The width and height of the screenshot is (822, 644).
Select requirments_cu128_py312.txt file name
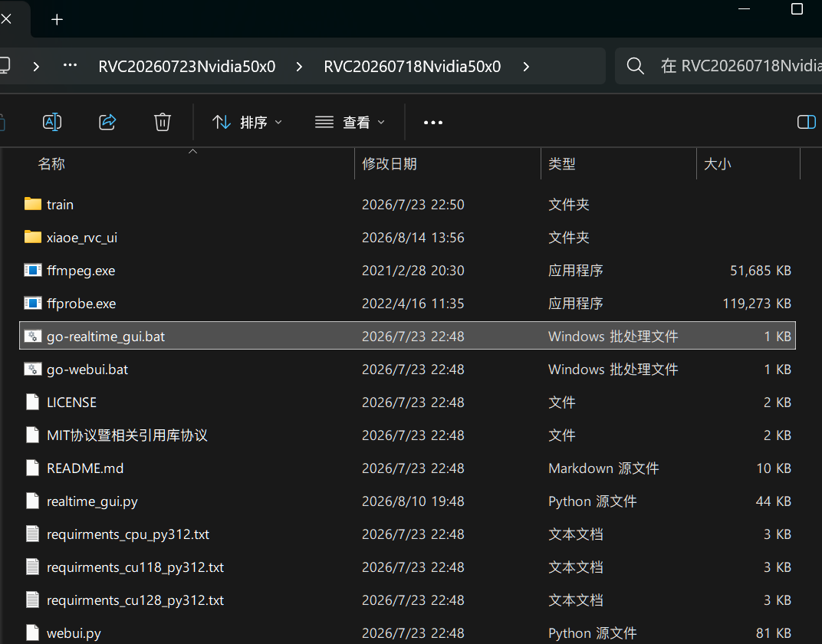pos(135,601)
